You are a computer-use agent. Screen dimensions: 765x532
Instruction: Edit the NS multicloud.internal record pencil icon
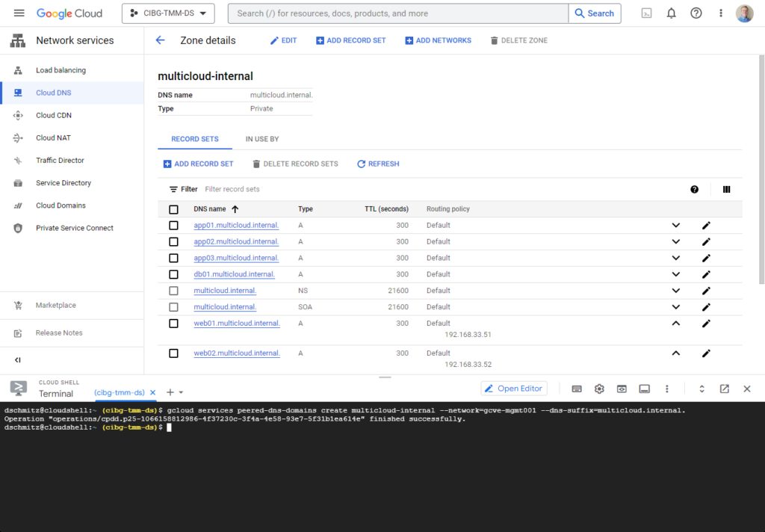706,291
